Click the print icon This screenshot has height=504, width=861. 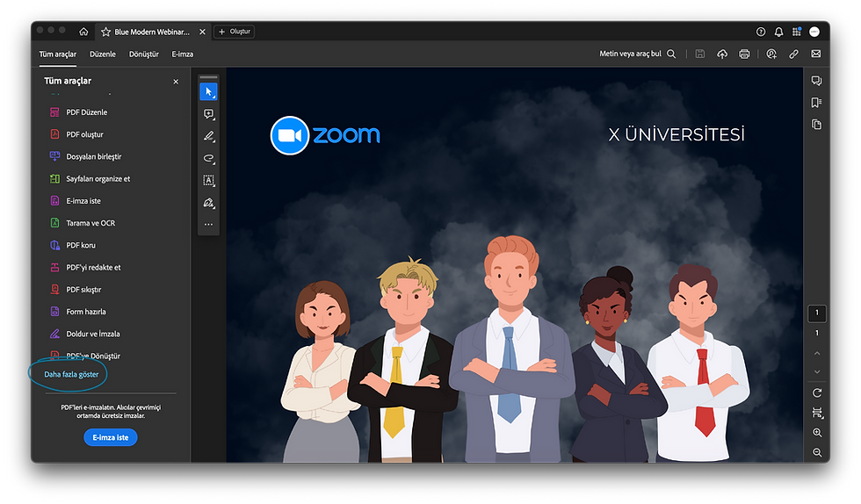click(x=745, y=54)
